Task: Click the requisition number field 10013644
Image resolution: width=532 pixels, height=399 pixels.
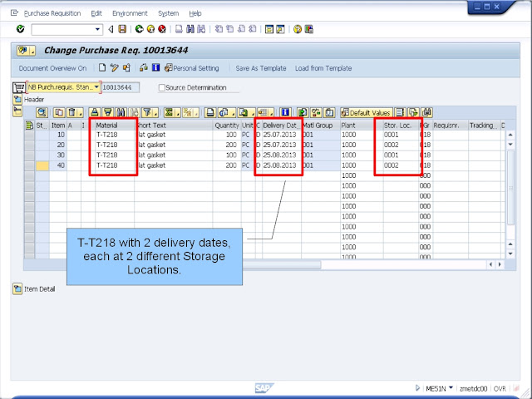Action: pos(121,87)
